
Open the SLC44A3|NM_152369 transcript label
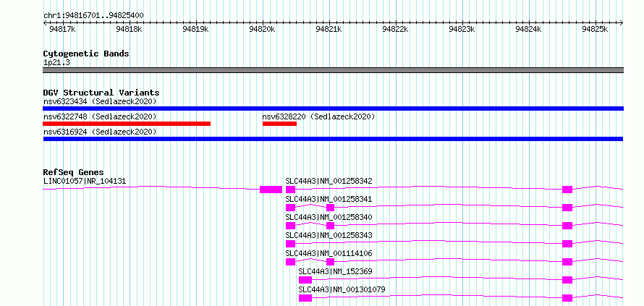(336, 271)
